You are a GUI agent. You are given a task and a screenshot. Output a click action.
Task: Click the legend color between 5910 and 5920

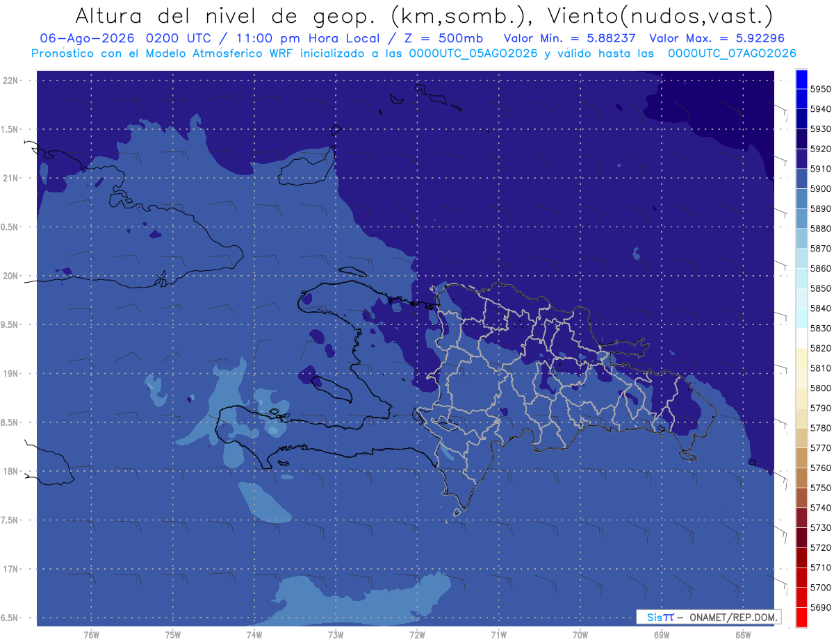tap(801, 159)
